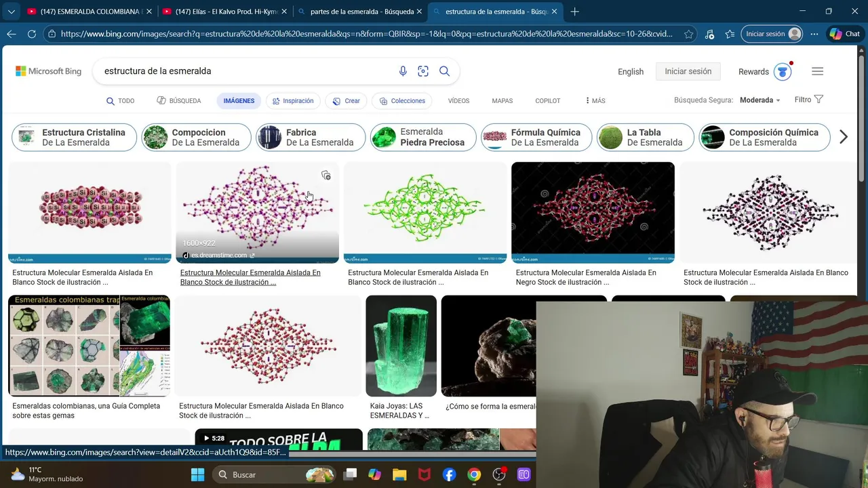Screen dimensions: 868x488
Task: Open Task View in taskbar
Action: 350,474
